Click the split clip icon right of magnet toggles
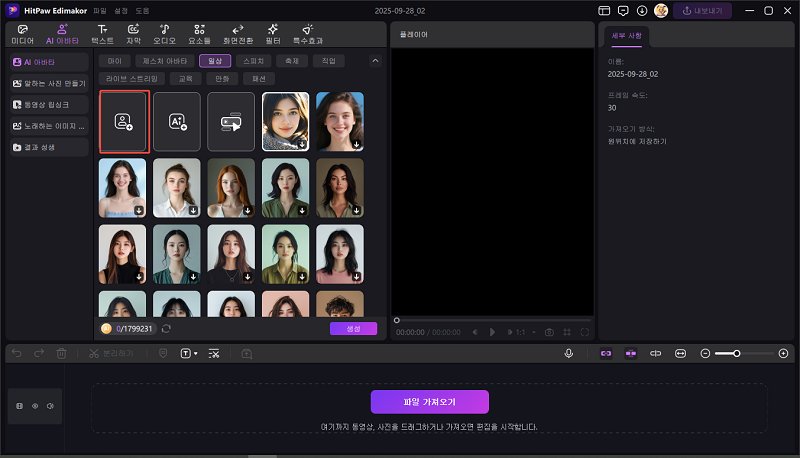This screenshot has width=800, height=458. pos(656,353)
